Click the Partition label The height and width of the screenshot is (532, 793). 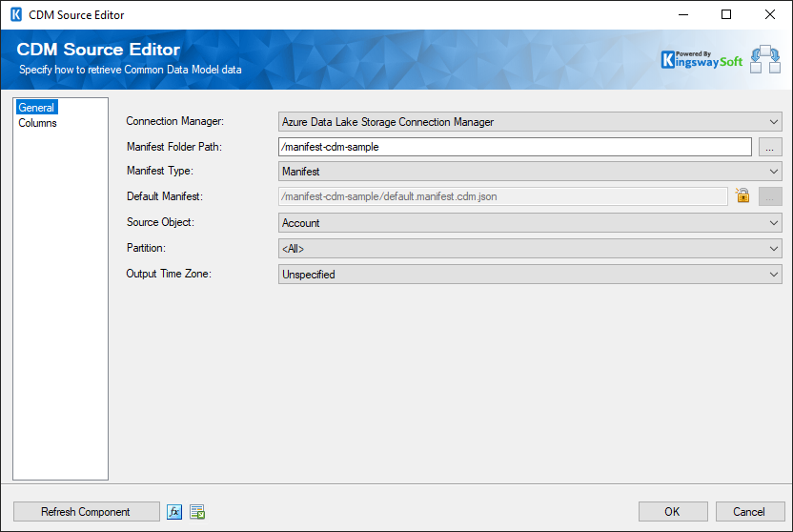pos(146,248)
